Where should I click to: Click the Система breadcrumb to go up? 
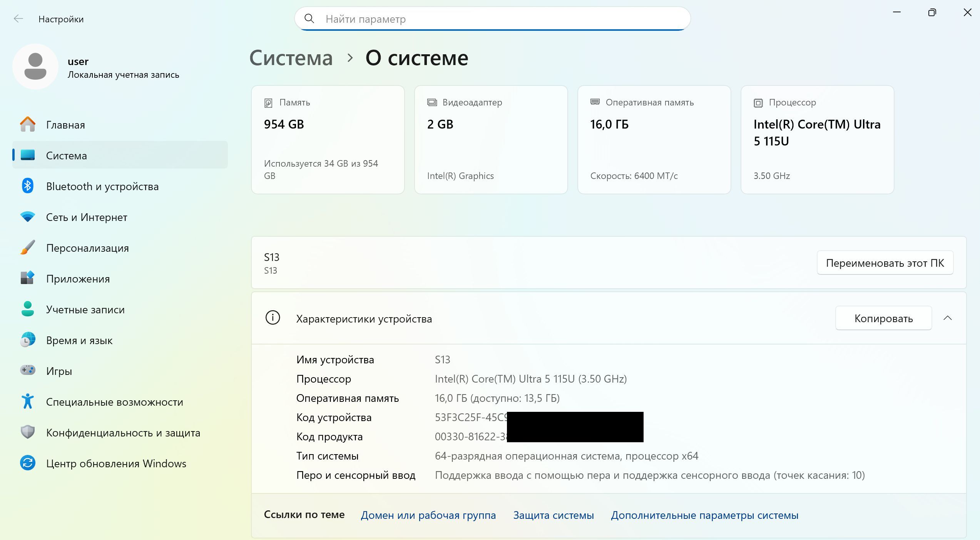(x=291, y=58)
